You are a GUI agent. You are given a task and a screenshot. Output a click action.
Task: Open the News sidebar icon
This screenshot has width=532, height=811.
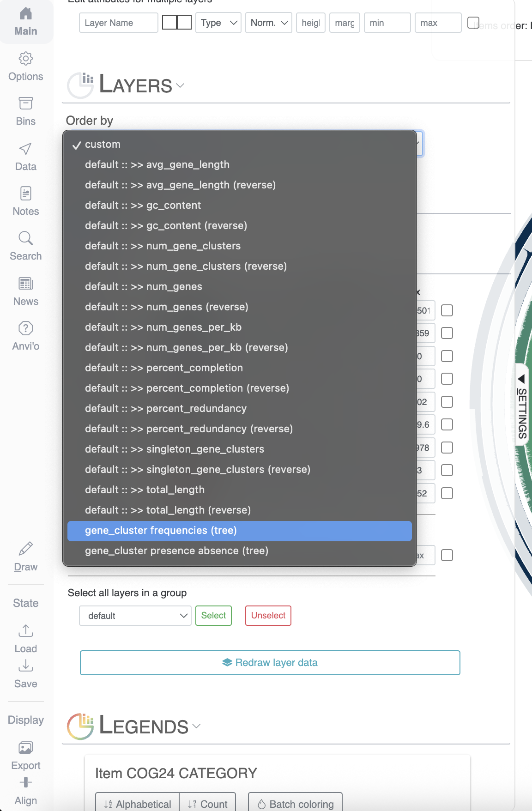[25, 284]
